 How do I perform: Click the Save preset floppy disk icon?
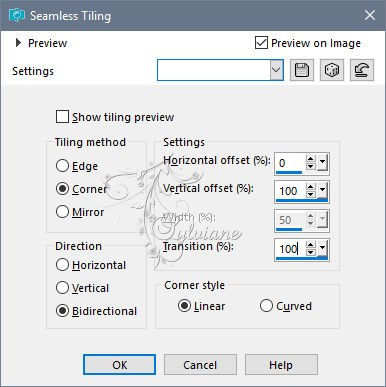coord(302,70)
